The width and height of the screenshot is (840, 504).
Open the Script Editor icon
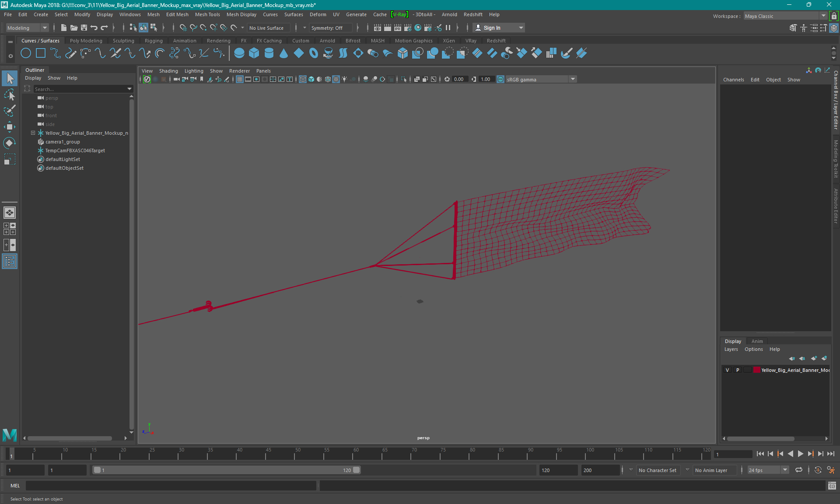tap(832, 486)
